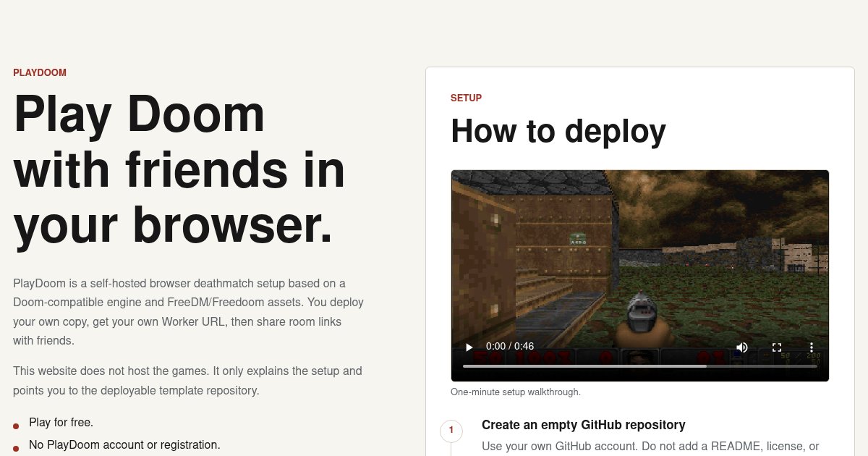This screenshot has height=456, width=868.
Task: Click the "Play Doom with friends" headline
Action: 179,170
